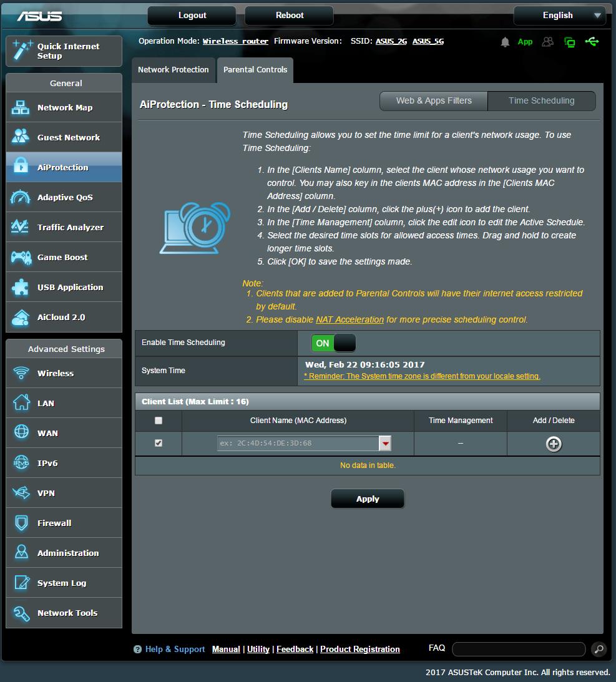Click the App link in status bar
This screenshot has width=616, height=682.
click(525, 42)
